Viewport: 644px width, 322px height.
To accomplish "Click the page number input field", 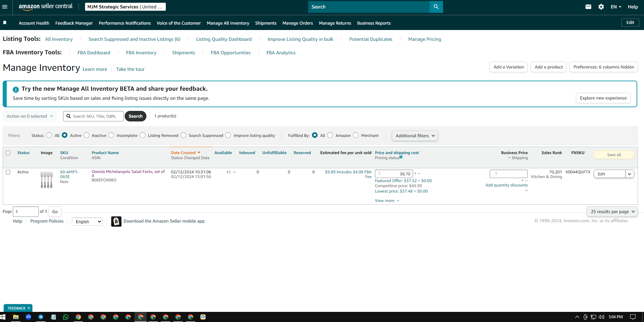I will click(x=26, y=211).
